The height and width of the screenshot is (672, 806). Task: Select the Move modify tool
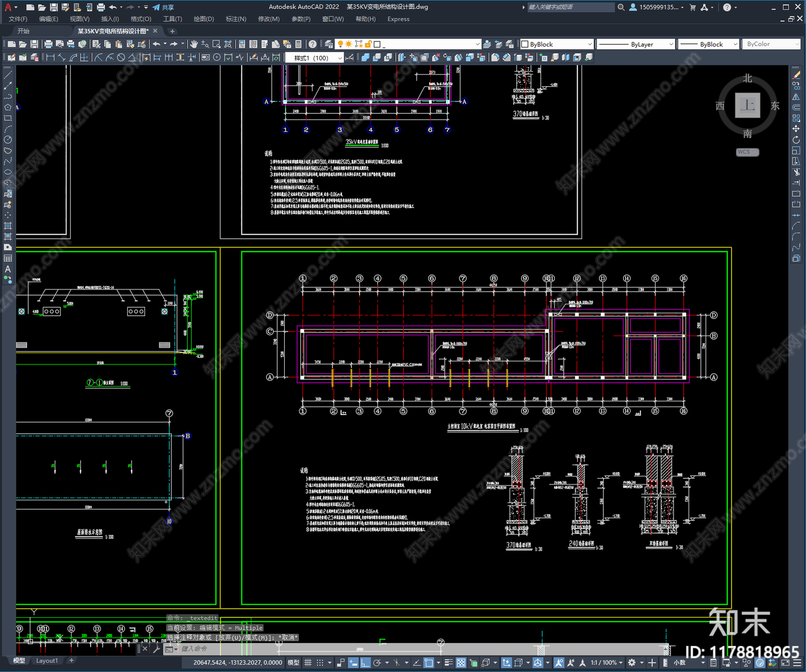click(x=796, y=129)
